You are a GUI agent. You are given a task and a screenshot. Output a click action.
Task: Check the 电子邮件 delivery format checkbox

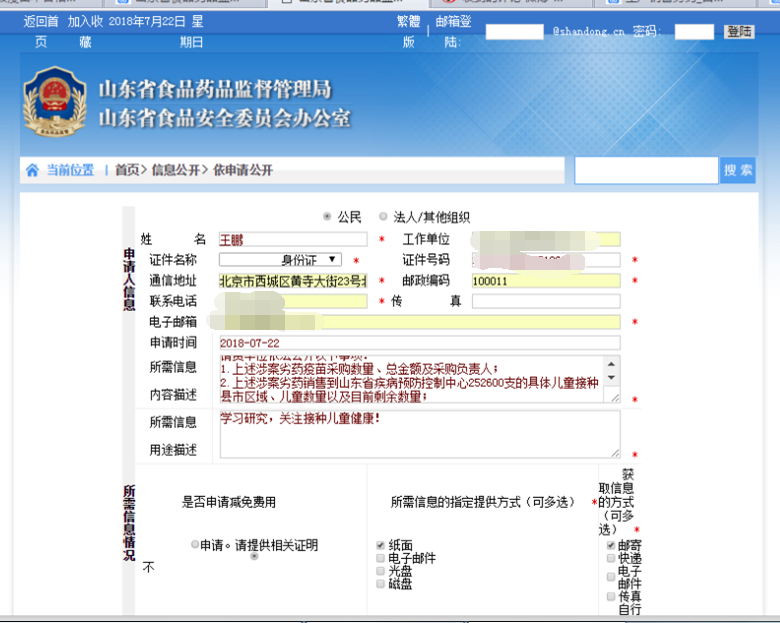click(x=380, y=558)
